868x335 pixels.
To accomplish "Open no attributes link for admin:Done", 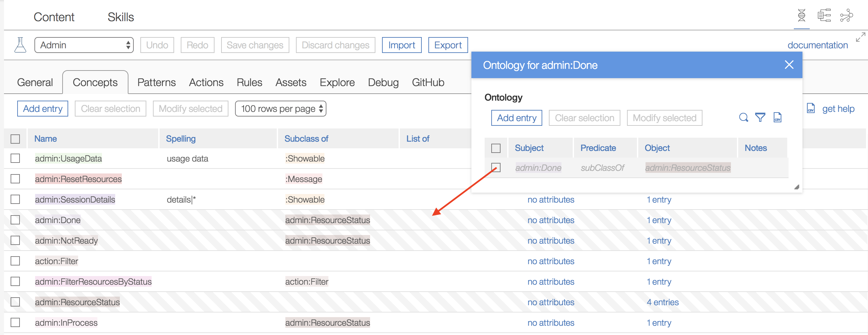I will pos(551,220).
